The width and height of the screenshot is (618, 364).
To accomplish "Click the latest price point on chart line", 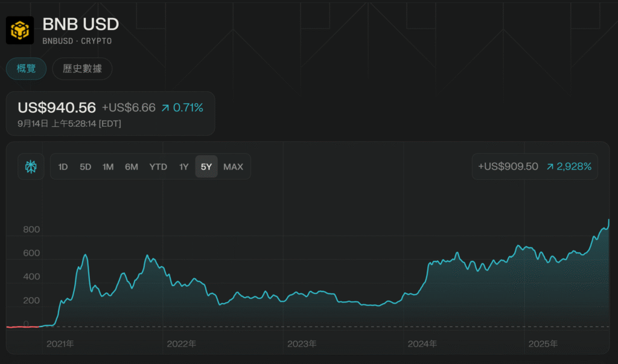I will click(x=609, y=220).
